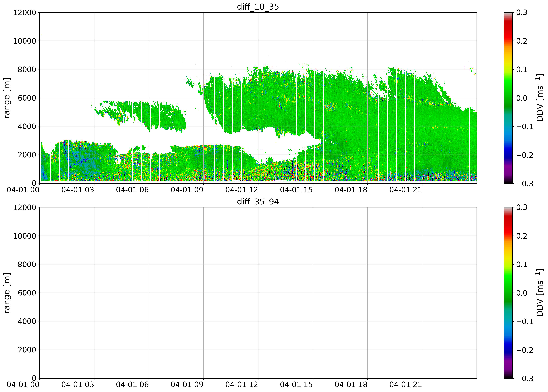Click the 4000 y-tick of diff_10_35 plot
The height and width of the screenshot is (392, 548).
point(27,126)
